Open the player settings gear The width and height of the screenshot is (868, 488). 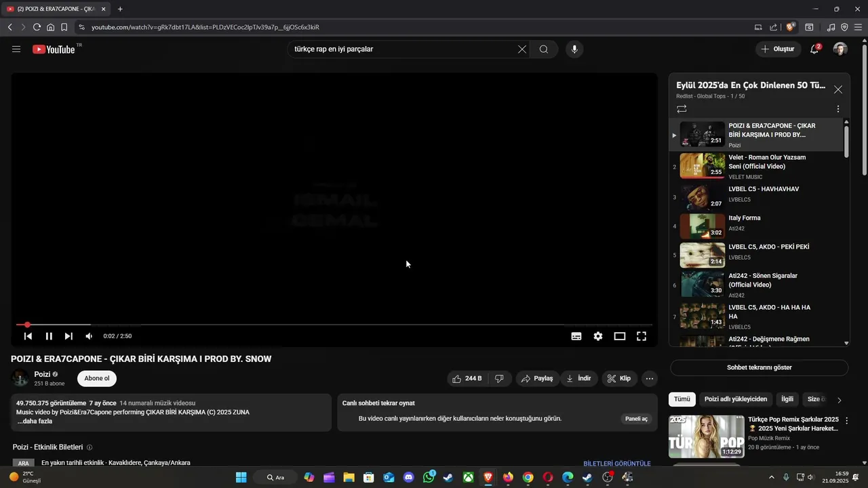(x=598, y=336)
